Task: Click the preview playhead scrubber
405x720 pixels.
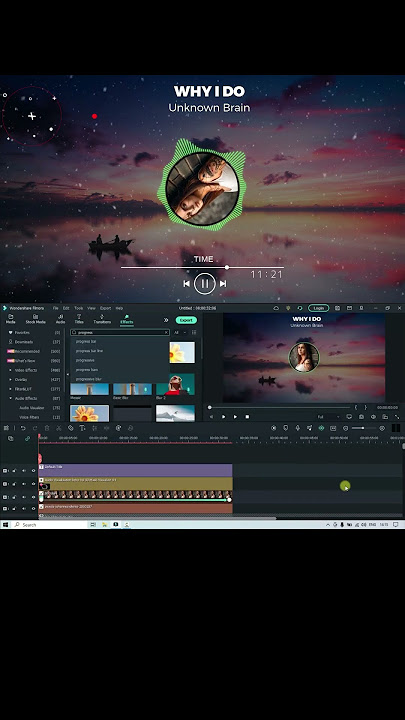Action: (x=209, y=407)
